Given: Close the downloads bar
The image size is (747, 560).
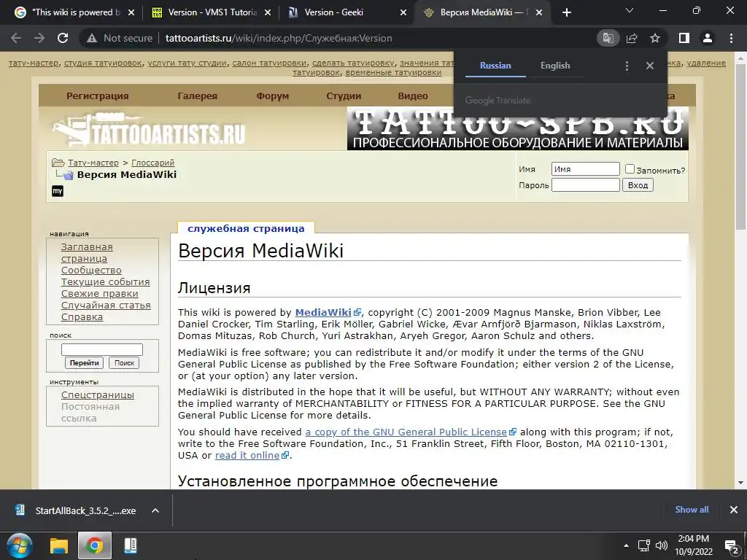Looking at the screenshot, I should [734, 510].
